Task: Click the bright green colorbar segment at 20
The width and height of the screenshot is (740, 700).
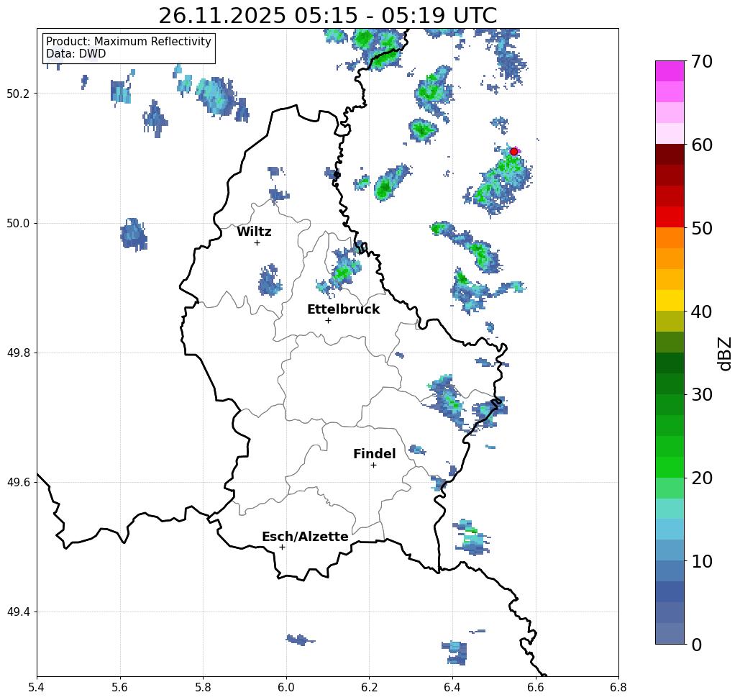Action: click(670, 467)
